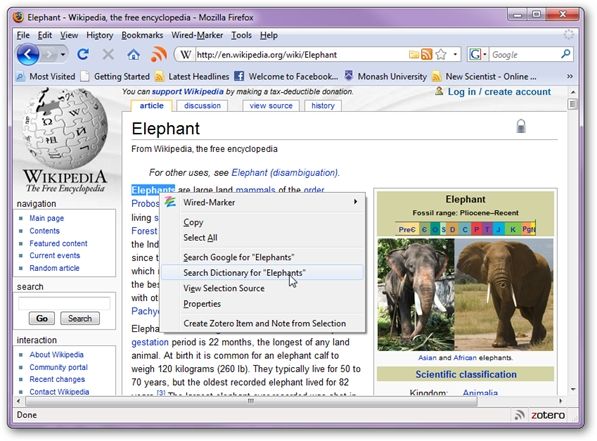
Task: Open the address bar history dropdown
Action: (x=455, y=54)
